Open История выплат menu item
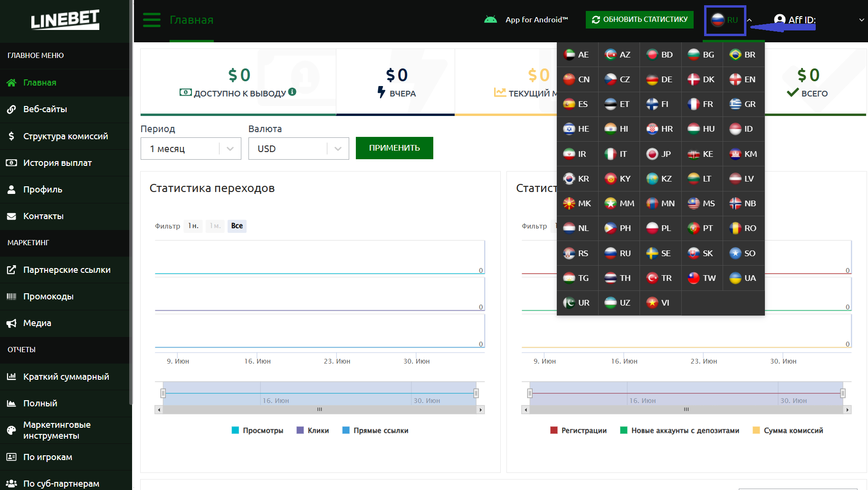Screen dimensions: 868x490 [x=65, y=163]
